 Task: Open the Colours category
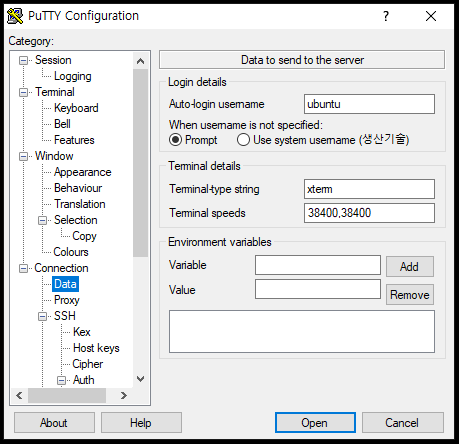71,252
